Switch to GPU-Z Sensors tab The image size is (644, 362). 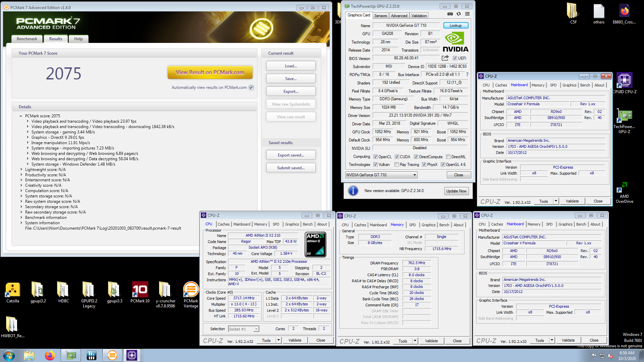380,16
